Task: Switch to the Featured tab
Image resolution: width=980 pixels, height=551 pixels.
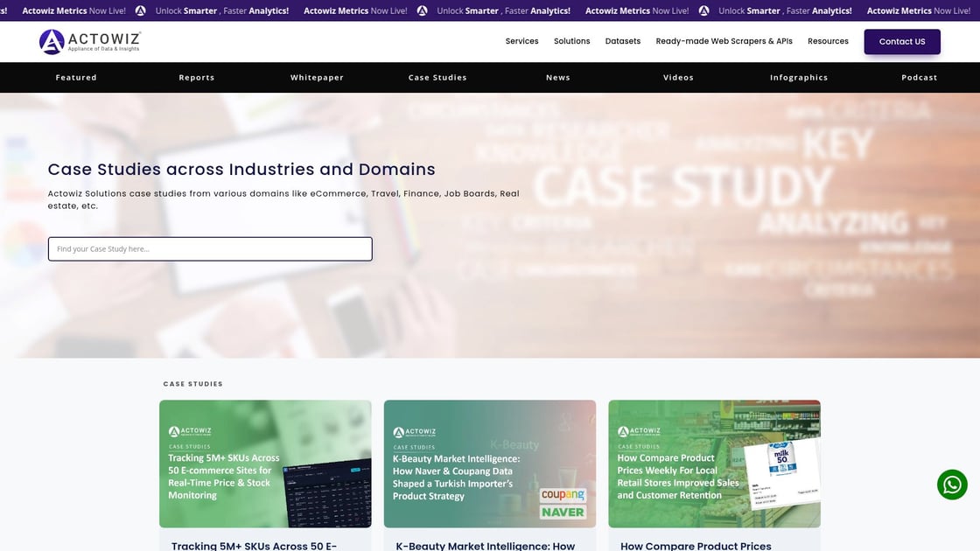Action: pos(76,78)
